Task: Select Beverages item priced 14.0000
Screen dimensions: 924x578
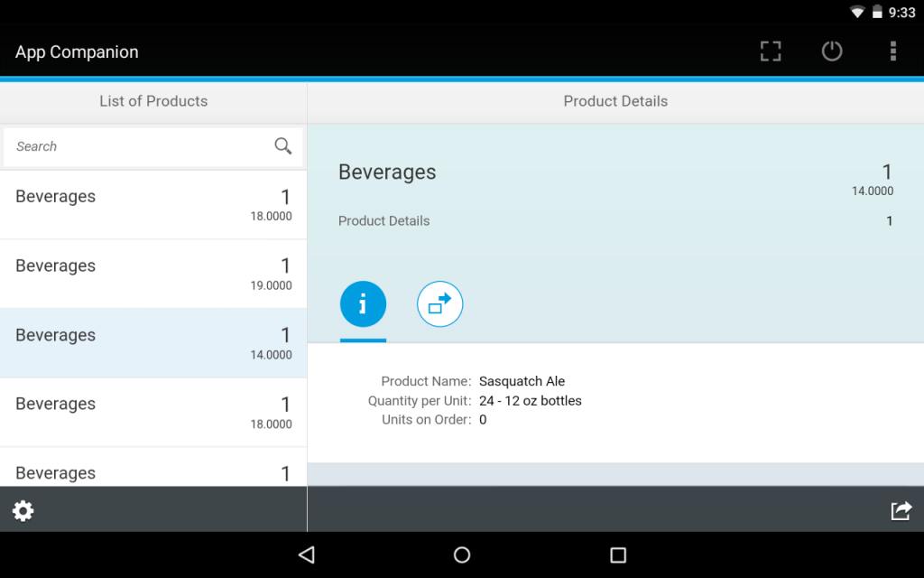Action: click(153, 343)
